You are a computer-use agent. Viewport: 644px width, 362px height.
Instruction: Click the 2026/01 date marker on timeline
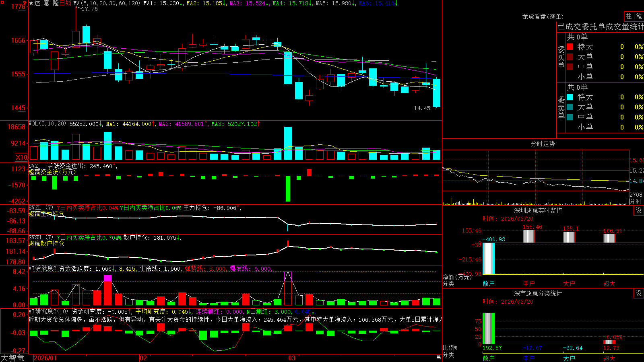[x=45, y=358]
